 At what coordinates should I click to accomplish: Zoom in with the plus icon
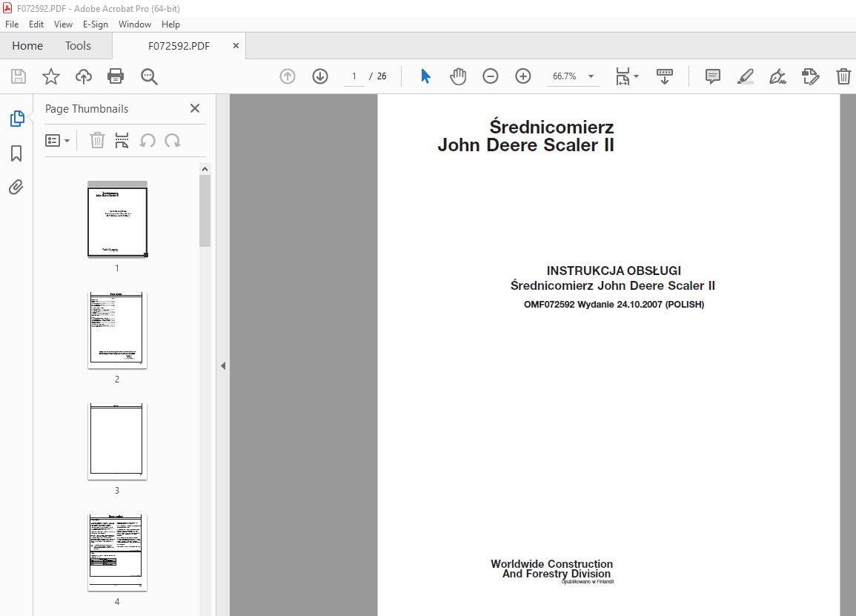tap(523, 76)
